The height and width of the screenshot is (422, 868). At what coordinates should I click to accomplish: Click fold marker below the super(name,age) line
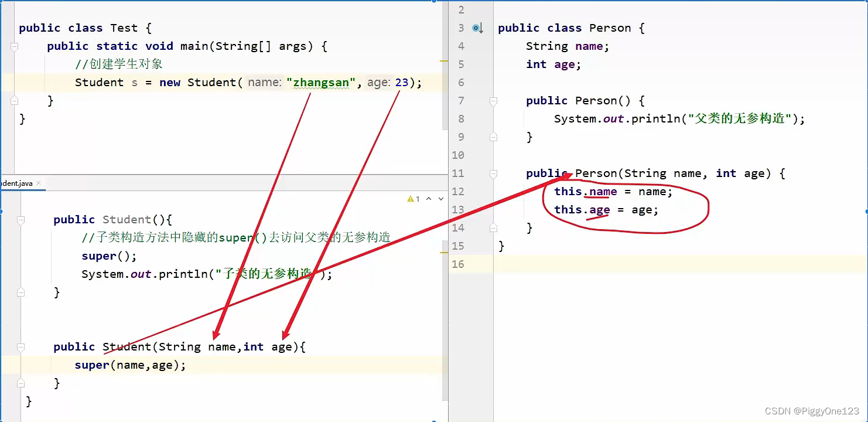point(21,383)
